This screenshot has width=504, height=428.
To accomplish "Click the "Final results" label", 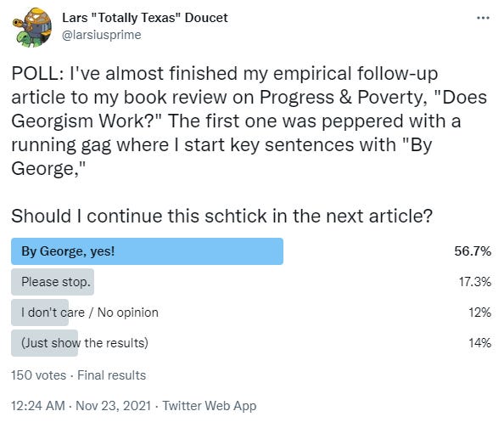I will coord(111,375).
